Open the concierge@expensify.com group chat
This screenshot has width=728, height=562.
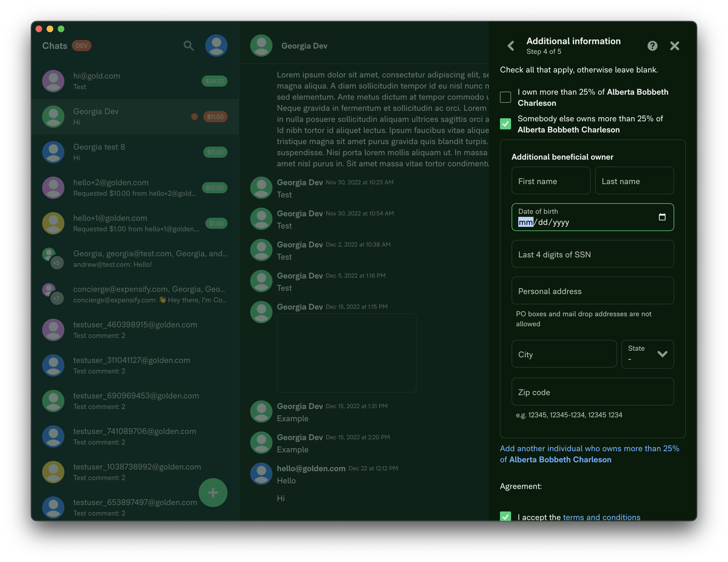[135, 294]
